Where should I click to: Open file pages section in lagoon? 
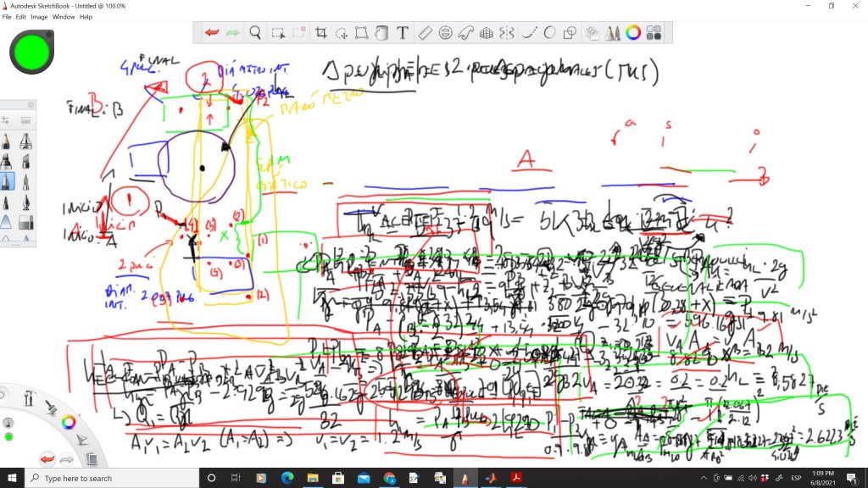point(92,458)
